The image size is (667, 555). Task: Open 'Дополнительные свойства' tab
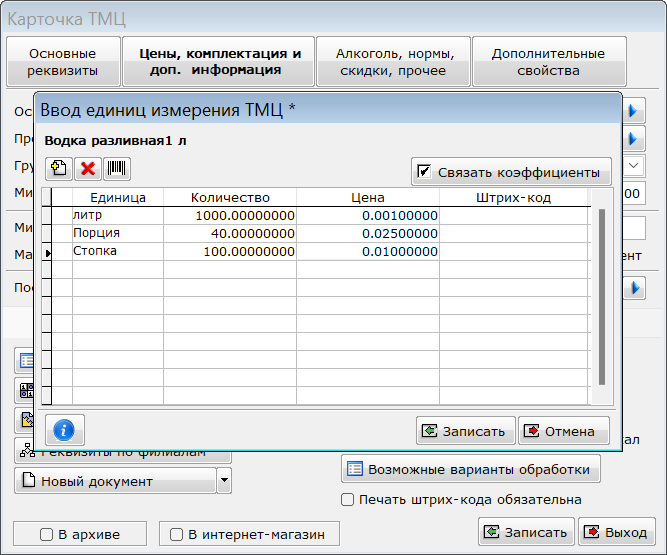point(549,62)
